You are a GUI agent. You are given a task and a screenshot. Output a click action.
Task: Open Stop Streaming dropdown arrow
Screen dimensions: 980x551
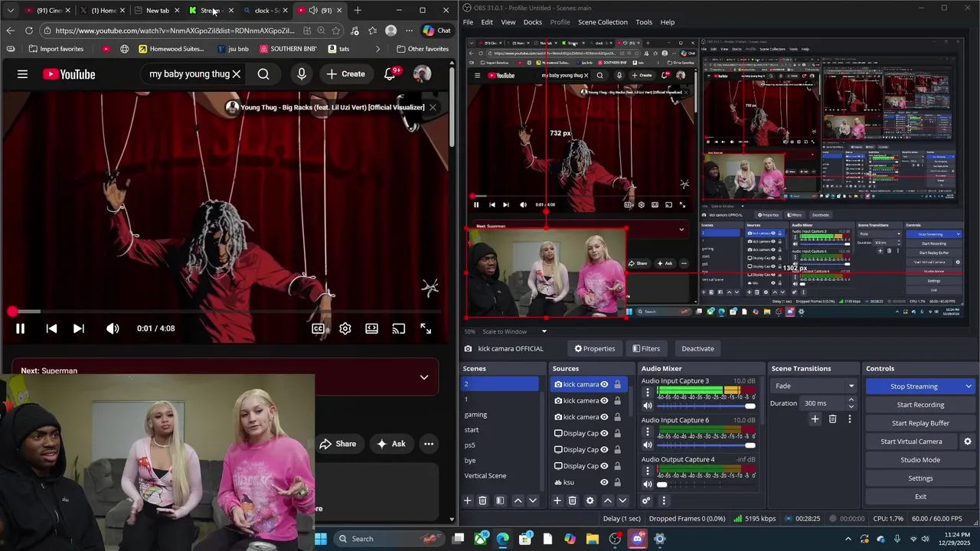pos(969,386)
